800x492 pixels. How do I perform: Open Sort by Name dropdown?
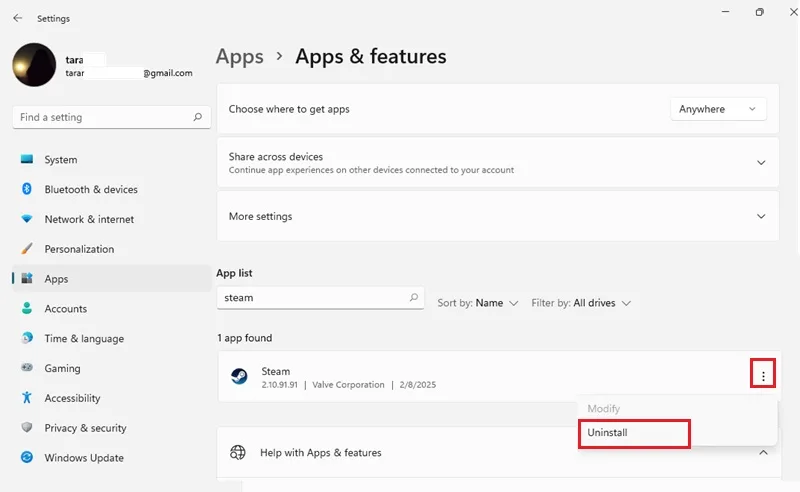coord(478,303)
